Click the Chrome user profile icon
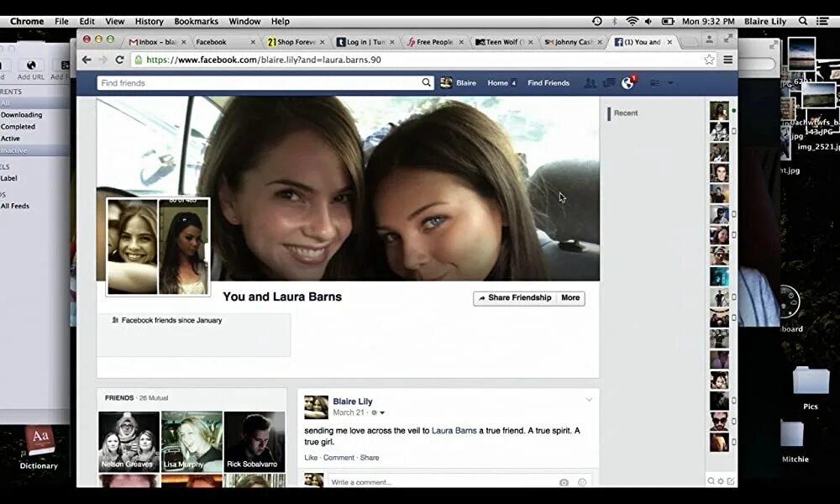840x504 pixels. [709, 39]
